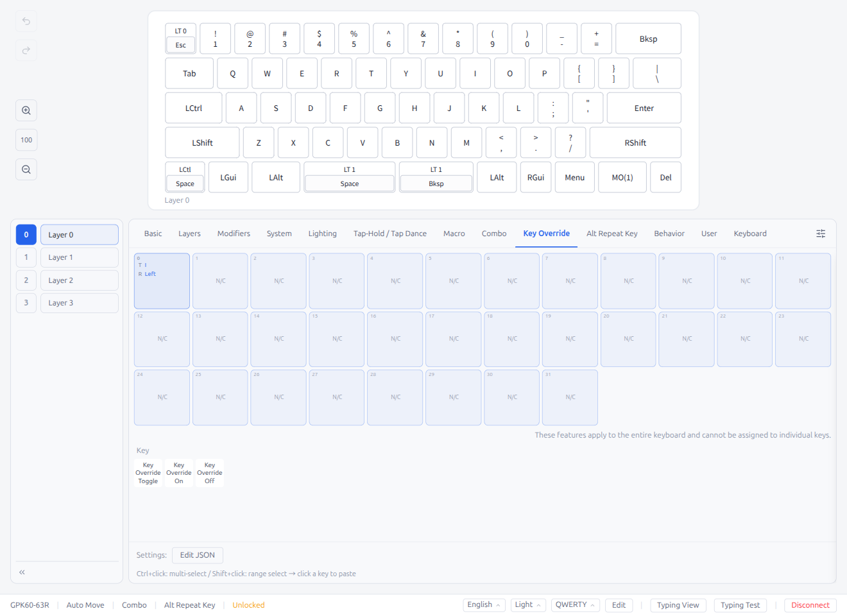Switch to the Macro tab
The height and width of the screenshot is (616, 847).
pos(454,234)
